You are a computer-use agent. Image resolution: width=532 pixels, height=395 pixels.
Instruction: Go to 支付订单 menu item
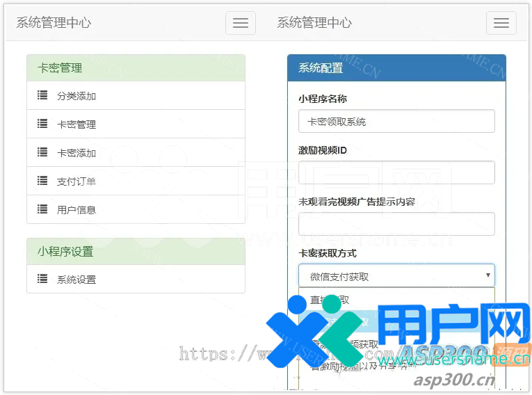[76, 182]
